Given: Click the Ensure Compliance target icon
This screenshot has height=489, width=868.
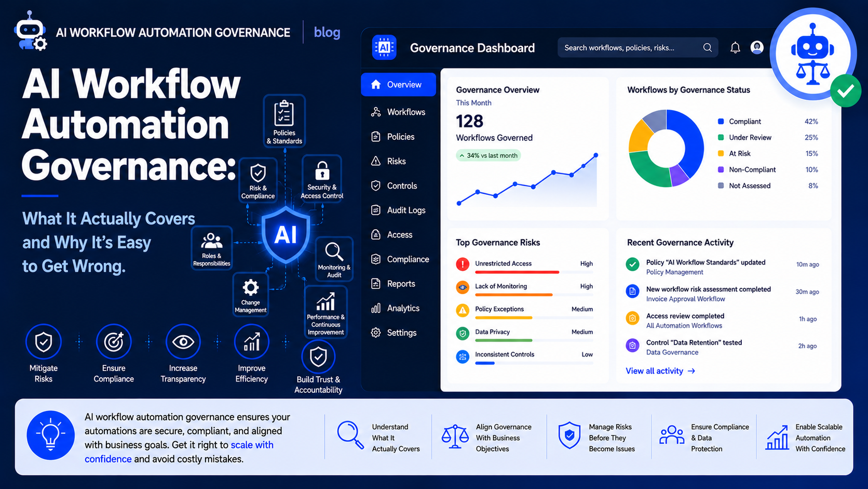Looking at the screenshot, I should (x=114, y=342).
